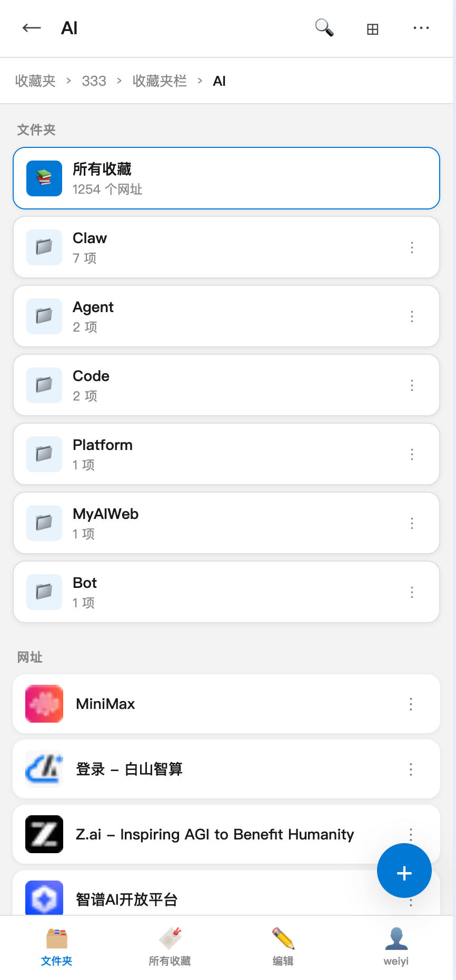456x980 pixels.
Task: Show more actions for Platform folder
Action: pos(412,454)
